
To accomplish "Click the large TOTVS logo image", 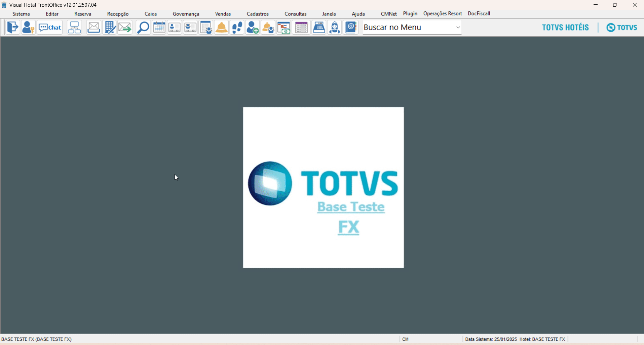I will tap(323, 184).
